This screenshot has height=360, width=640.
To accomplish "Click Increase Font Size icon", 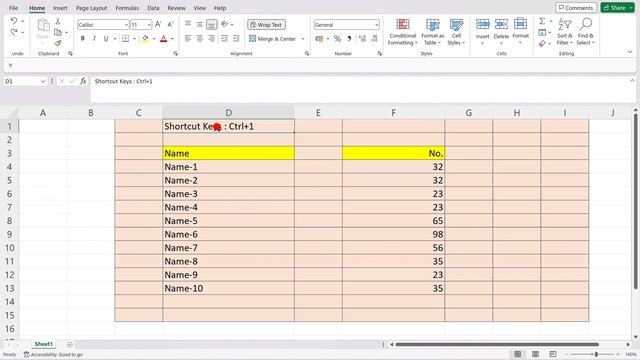I will (x=158, y=24).
